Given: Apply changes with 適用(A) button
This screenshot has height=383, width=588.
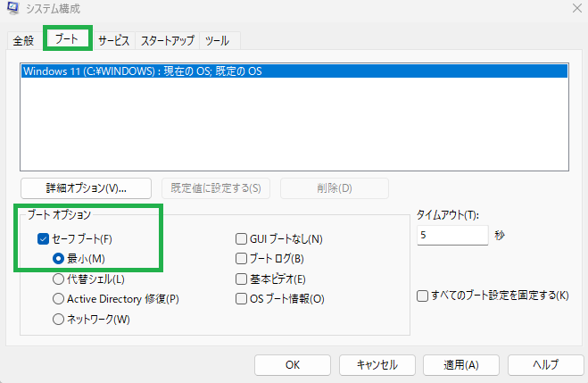Looking at the screenshot, I should pos(461,365).
